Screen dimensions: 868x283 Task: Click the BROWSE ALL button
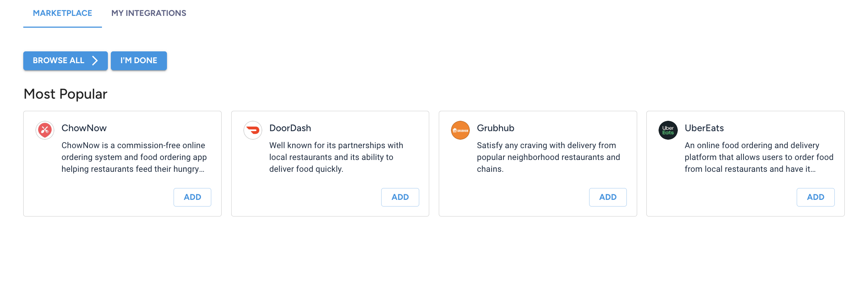click(x=65, y=60)
